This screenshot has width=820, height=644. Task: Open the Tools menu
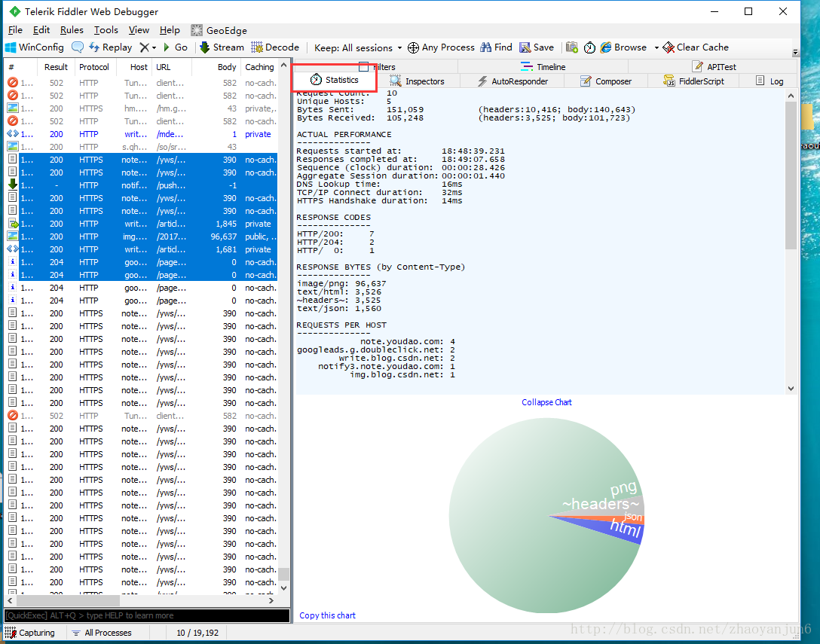(106, 30)
